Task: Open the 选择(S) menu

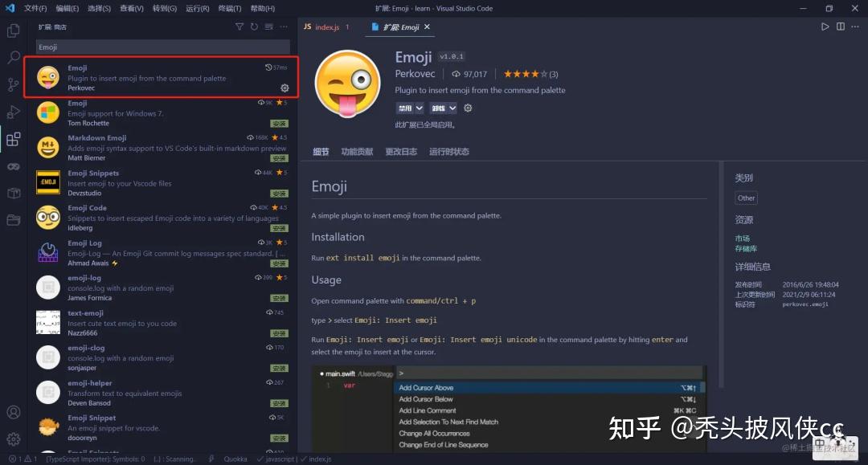Action: (99, 8)
